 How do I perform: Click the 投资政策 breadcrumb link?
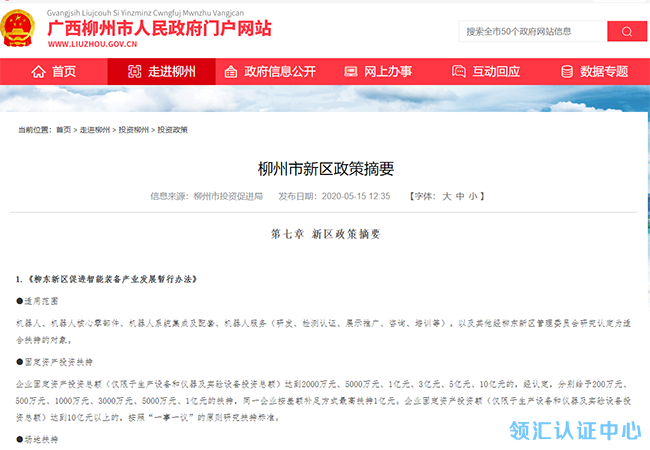172,130
